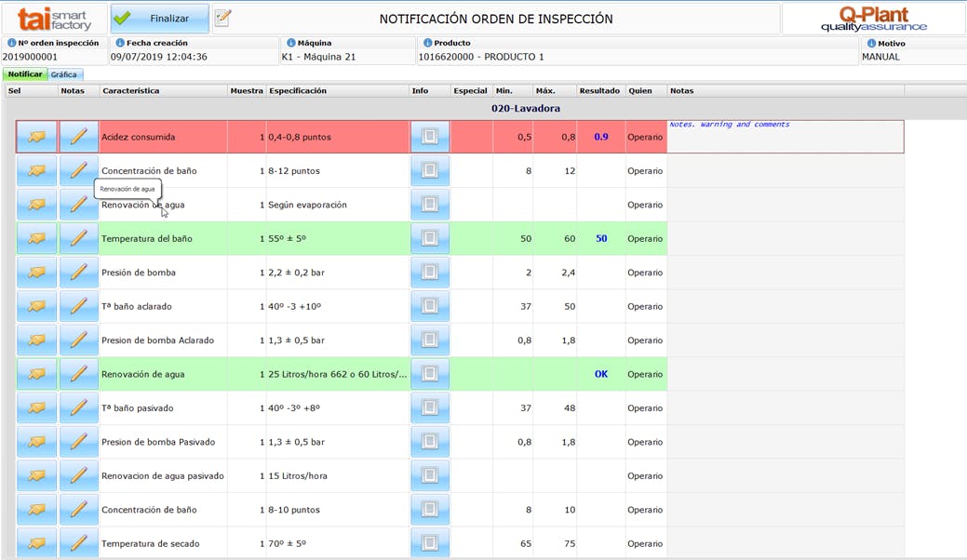Click the result value 50 of Temperatura del baño

click(x=601, y=238)
